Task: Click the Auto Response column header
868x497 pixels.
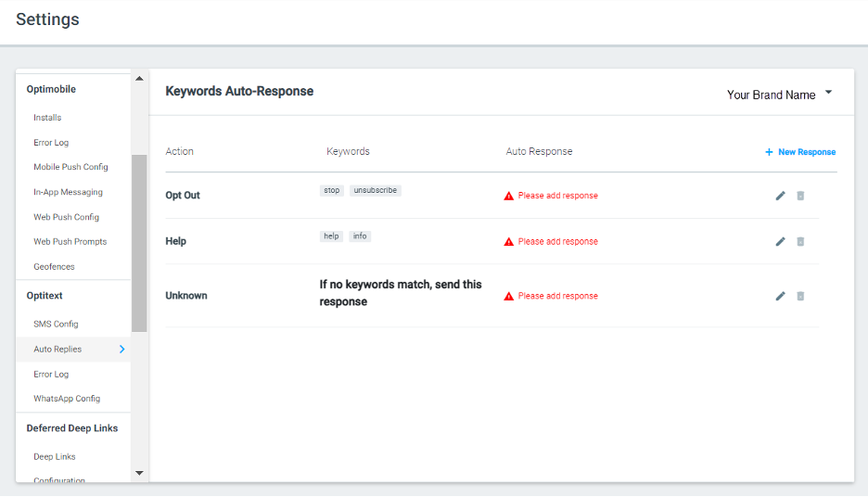Action: [539, 151]
